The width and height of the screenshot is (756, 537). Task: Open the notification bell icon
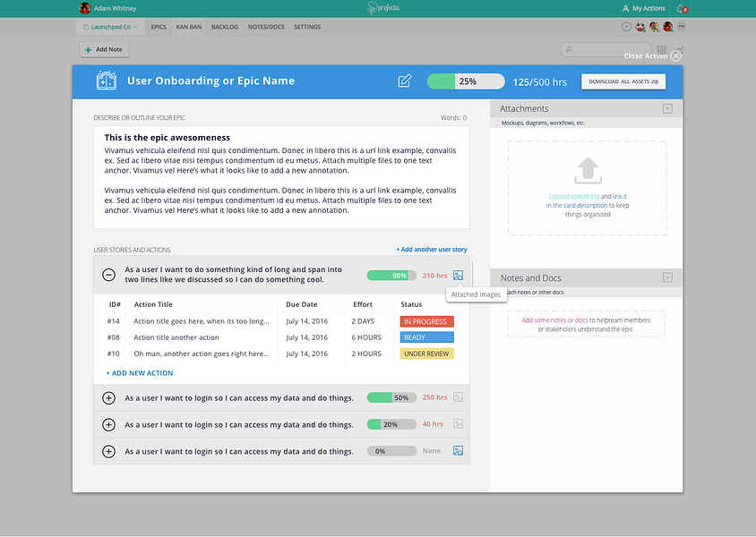click(x=680, y=8)
